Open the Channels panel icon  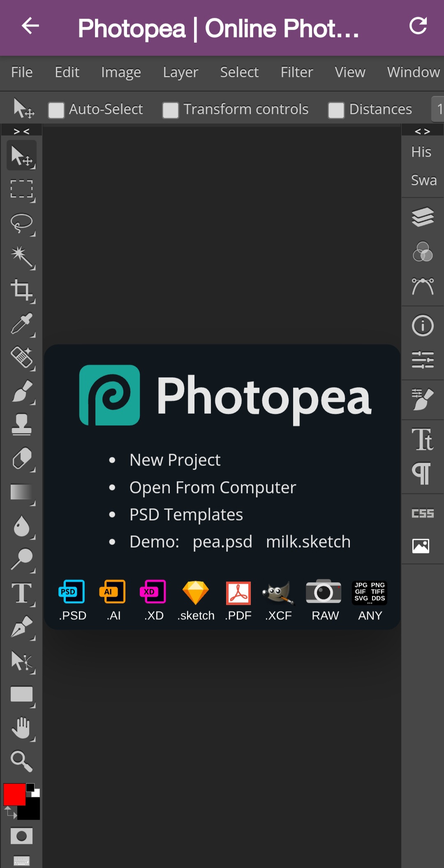click(x=423, y=251)
